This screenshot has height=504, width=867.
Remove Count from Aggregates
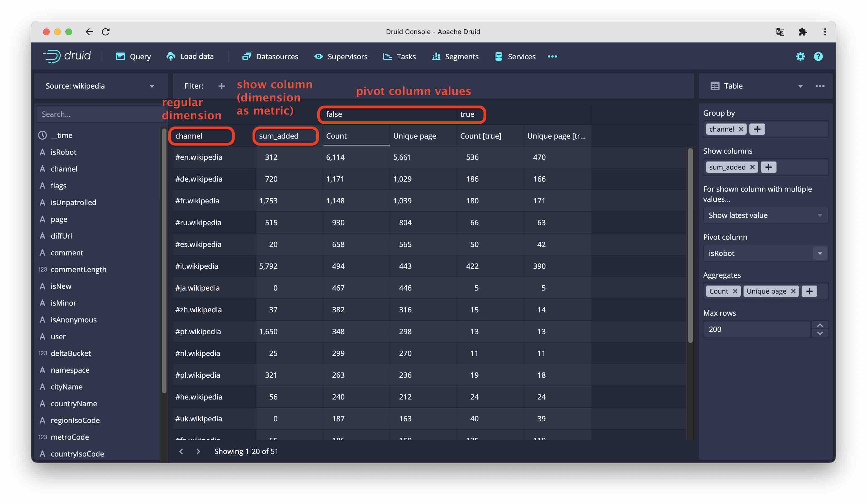[x=734, y=291]
